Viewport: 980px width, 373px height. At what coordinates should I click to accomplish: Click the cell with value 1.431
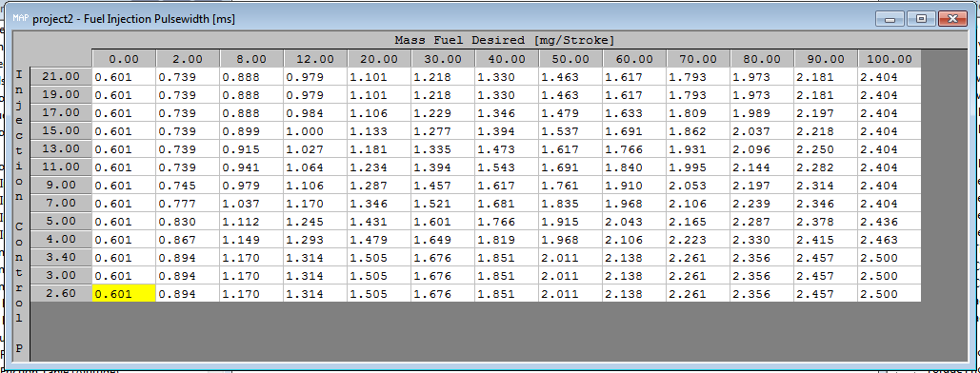coord(379,222)
